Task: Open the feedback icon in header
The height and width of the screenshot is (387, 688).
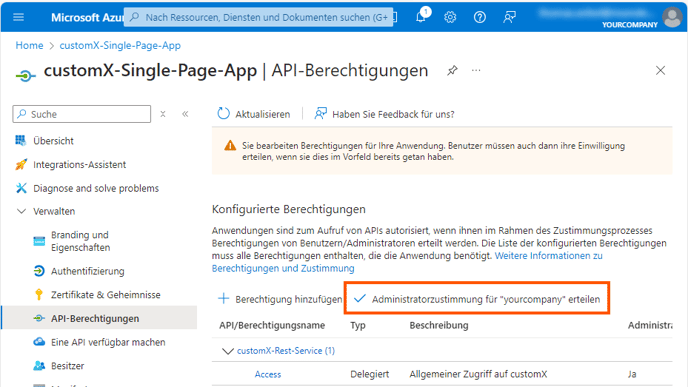Action: click(509, 17)
